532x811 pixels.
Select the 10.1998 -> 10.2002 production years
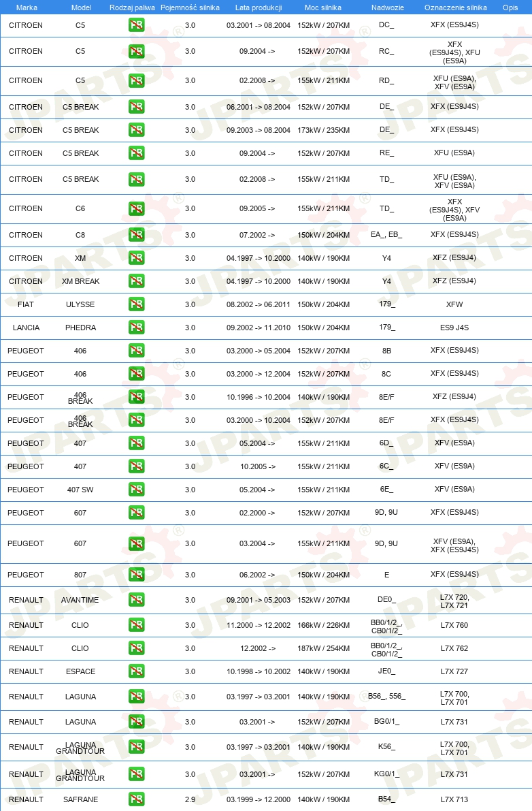pyautogui.click(x=259, y=671)
